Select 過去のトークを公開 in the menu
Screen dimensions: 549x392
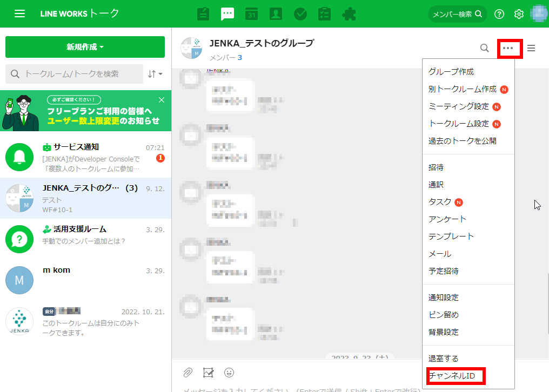click(x=468, y=141)
